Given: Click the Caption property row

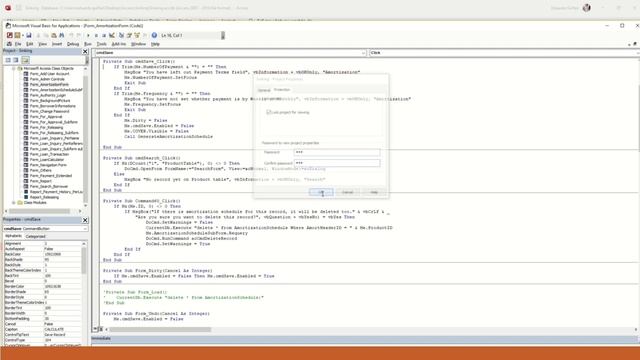Looking at the screenshot, I should (43, 329).
